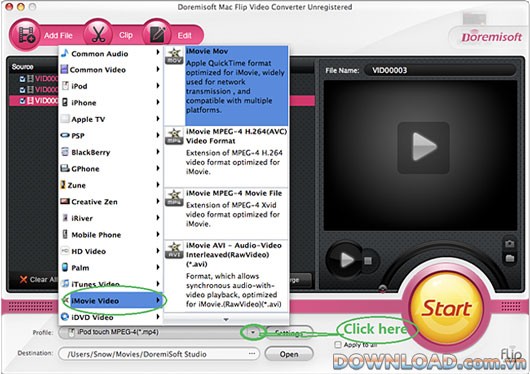Click the iMovie Mov format star icon
This screenshot has width=530, height=374.
174,56
